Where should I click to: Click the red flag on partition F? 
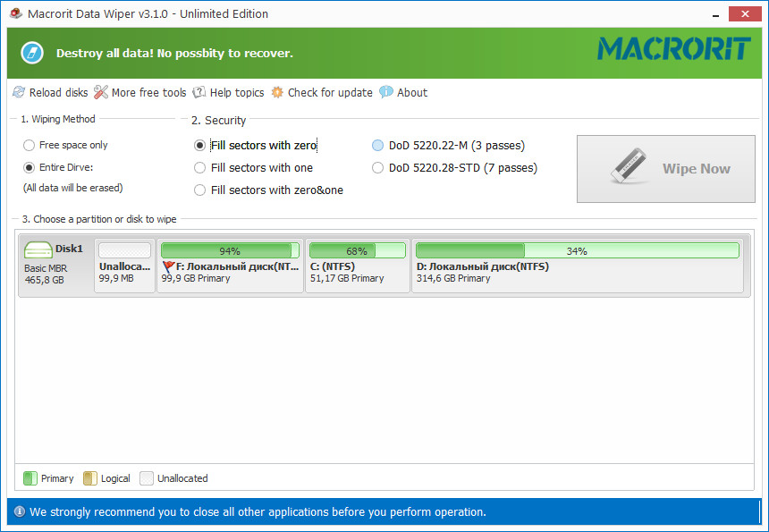click(x=168, y=266)
